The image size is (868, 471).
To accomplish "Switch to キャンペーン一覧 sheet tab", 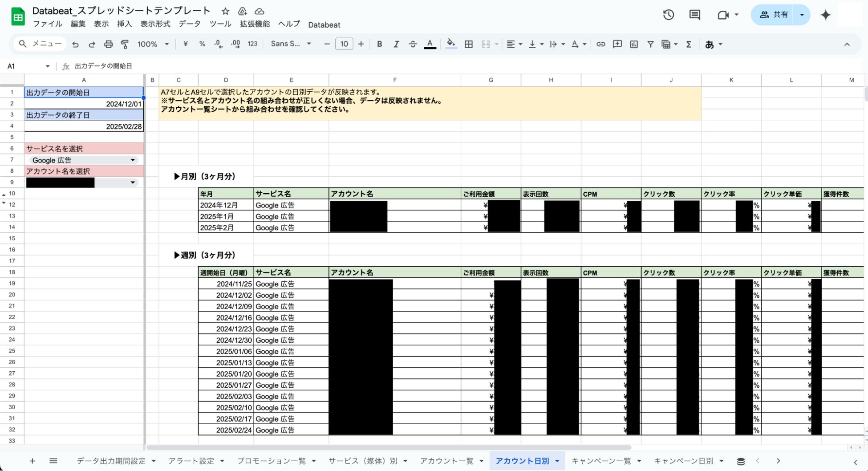I will pos(601,461).
